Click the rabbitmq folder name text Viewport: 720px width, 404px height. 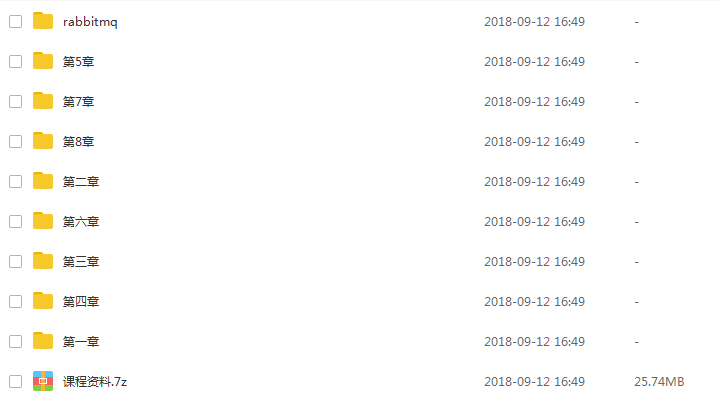[x=90, y=22]
